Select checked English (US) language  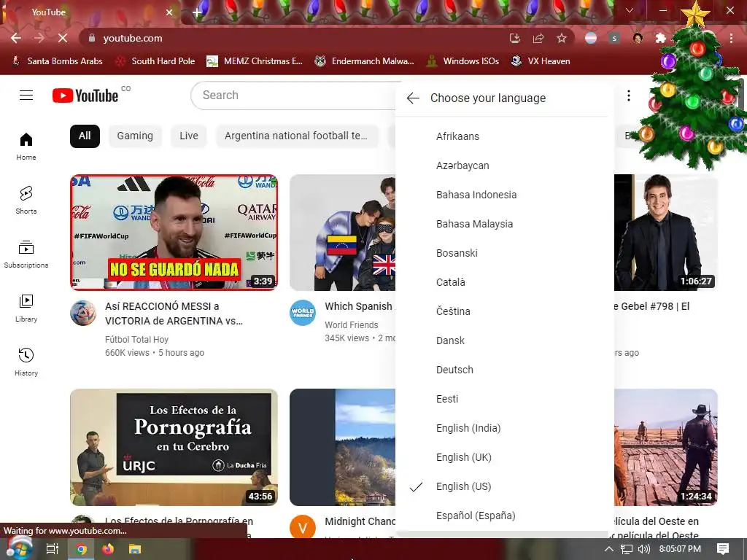(x=505, y=486)
